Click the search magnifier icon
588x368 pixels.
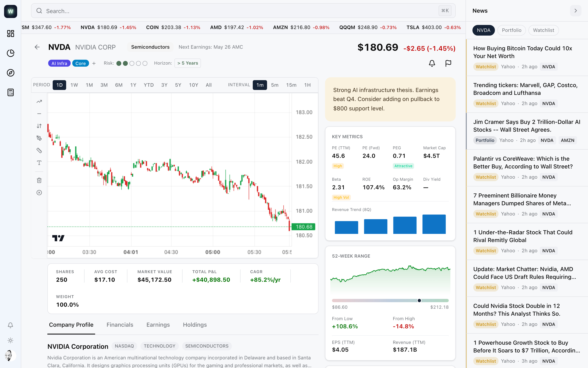click(39, 11)
